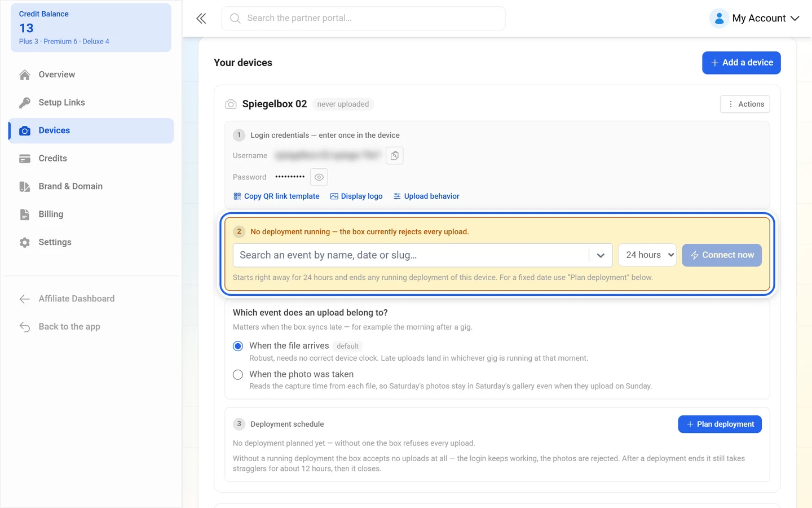This screenshot has width=812, height=508.
Task: Click the search magnifier icon
Action: pos(235,19)
